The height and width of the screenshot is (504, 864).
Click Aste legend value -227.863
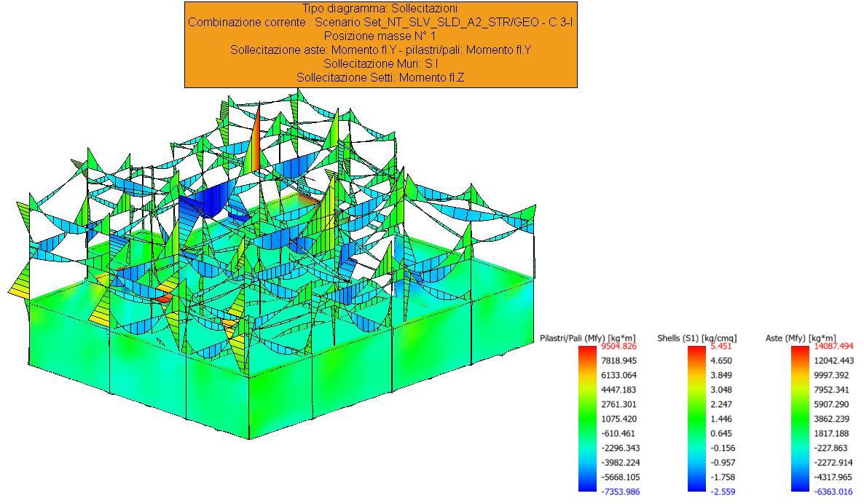point(831,448)
